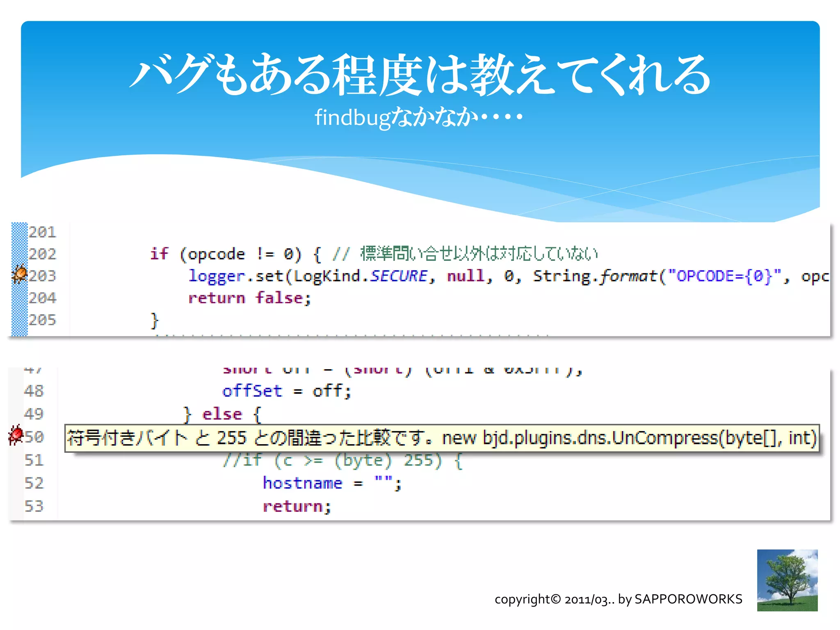Click the red FindBugs bug marker at line 50

click(16, 435)
